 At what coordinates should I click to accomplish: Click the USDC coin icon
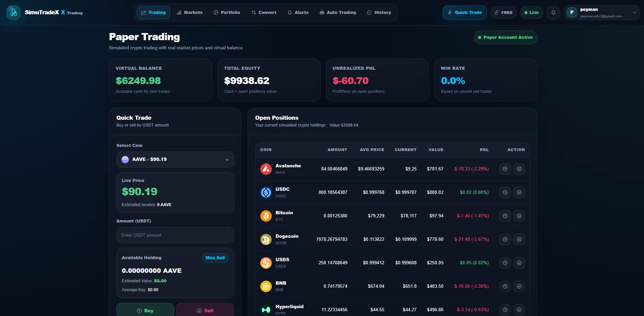click(266, 192)
